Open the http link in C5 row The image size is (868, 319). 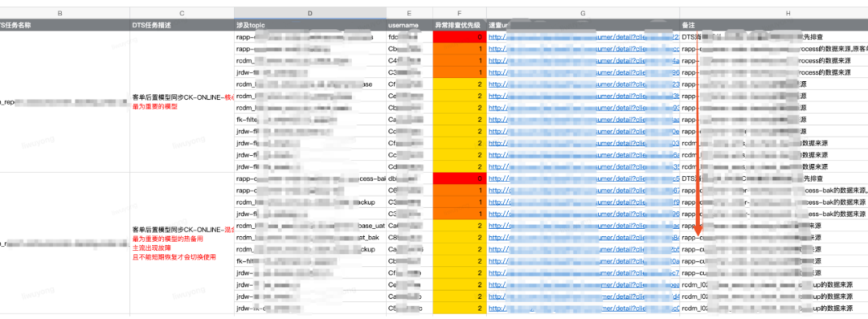(x=584, y=308)
